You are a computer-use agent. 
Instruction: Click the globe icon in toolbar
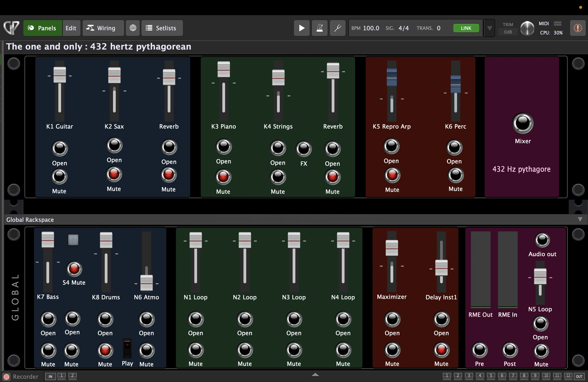coord(133,28)
